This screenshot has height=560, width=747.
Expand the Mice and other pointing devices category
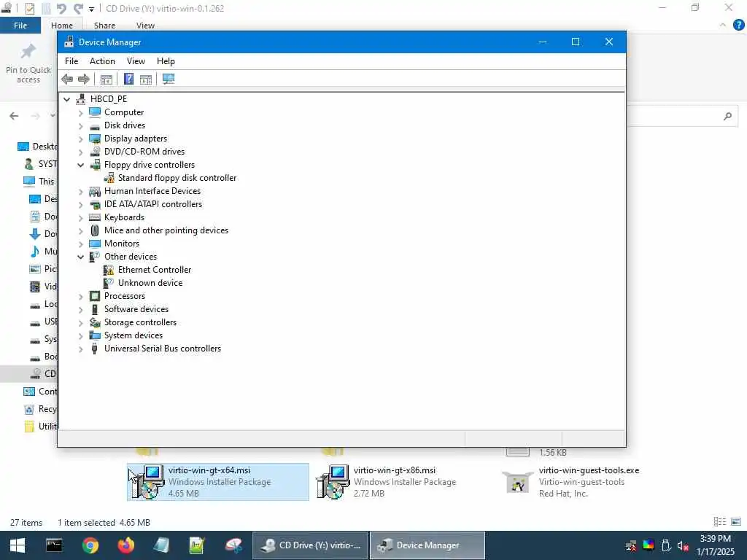click(x=80, y=230)
